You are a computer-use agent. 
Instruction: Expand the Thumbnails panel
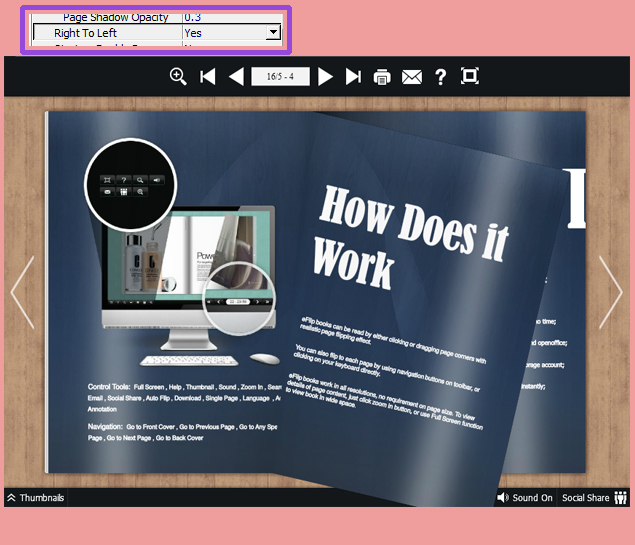[x=36, y=498]
